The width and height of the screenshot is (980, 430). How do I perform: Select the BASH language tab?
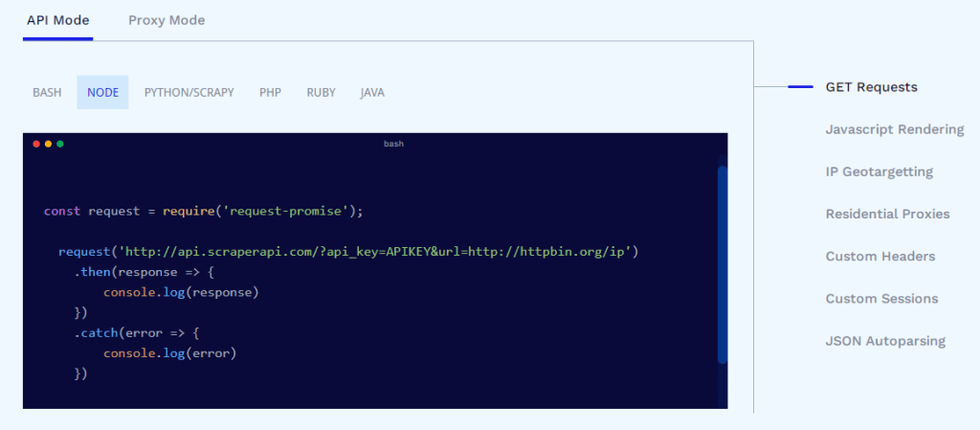coord(47,93)
